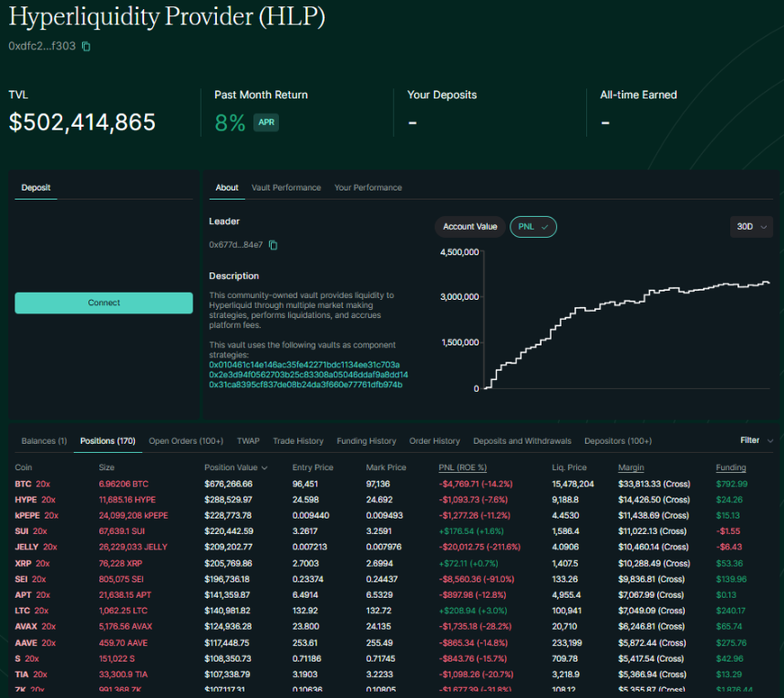The height and width of the screenshot is (698, 784).
Task: Open the kPEPE 20x position
Action: tap(36, 516)
